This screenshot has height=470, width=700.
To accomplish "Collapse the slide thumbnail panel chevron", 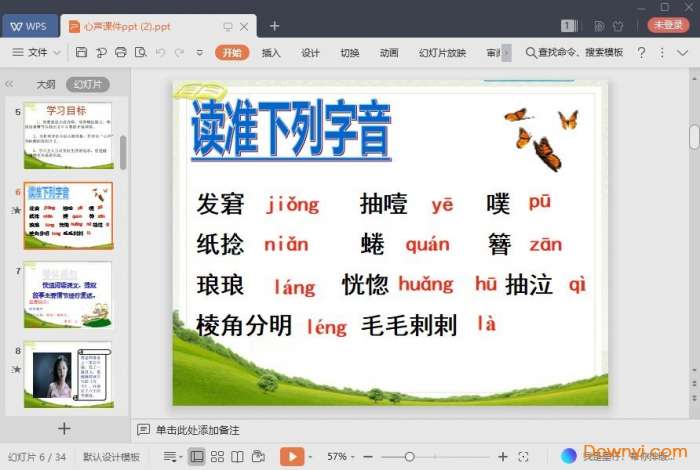I will click(x=10, y=85).
